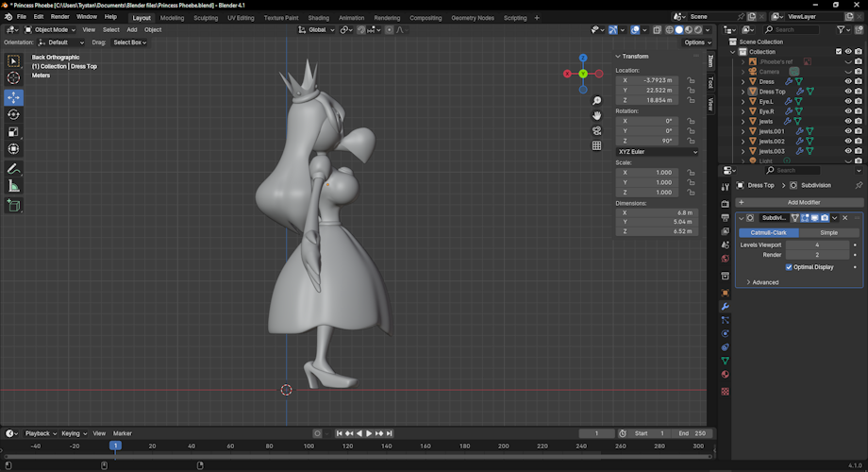
Task: Open the Render properties tab
Action: [725, 204]
